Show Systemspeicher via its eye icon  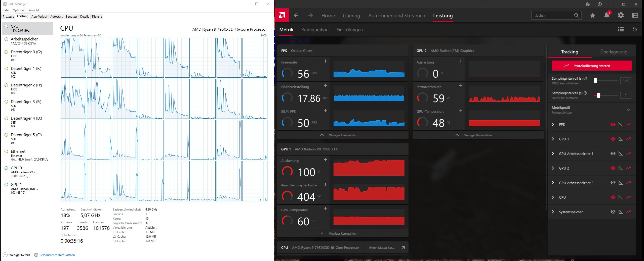(613, 212)
